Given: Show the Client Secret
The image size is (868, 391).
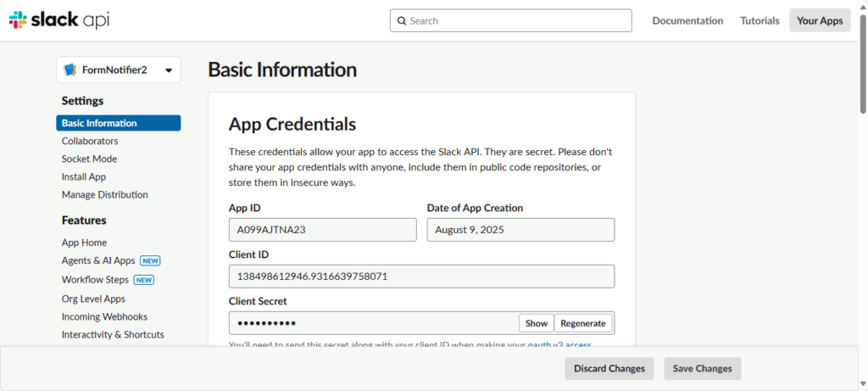Looking at the screenshot, I should click(x=537, y=323).
